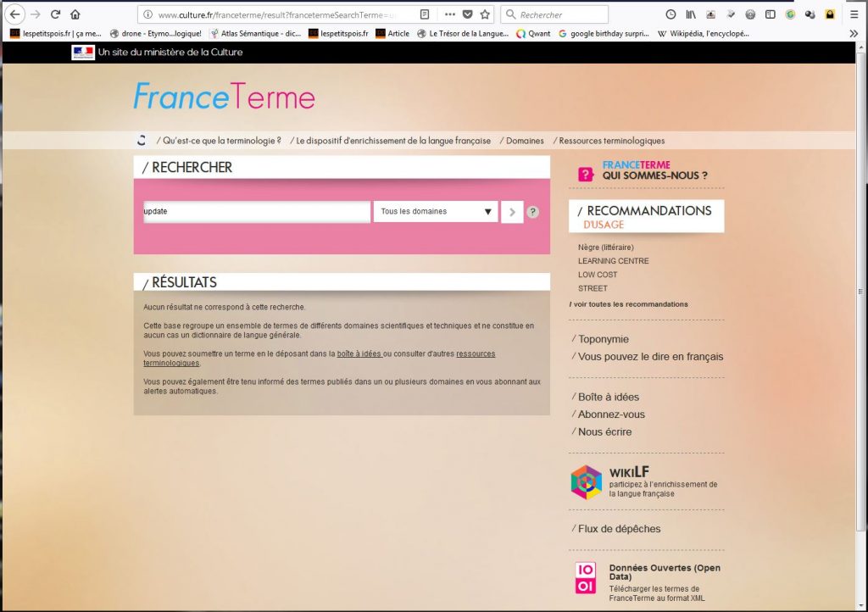Open the browser history clock icon
The height and width of the screenshot is (612, 868).
670,14
